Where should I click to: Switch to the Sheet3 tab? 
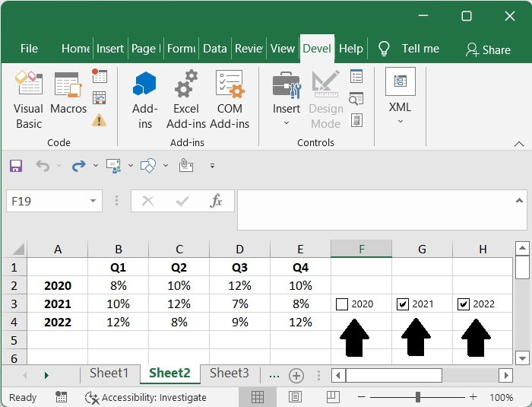[229, 374]
